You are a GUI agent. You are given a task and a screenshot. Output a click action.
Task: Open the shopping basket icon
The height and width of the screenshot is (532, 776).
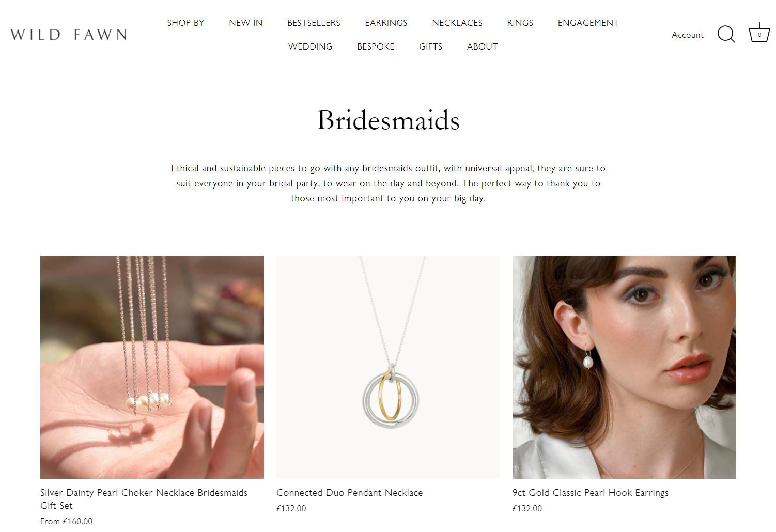tap(759, 34)
